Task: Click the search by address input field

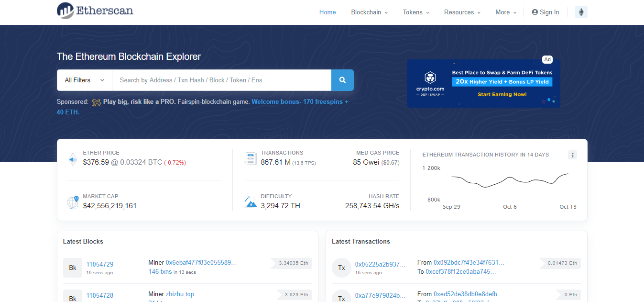Action: click(222, 80)
